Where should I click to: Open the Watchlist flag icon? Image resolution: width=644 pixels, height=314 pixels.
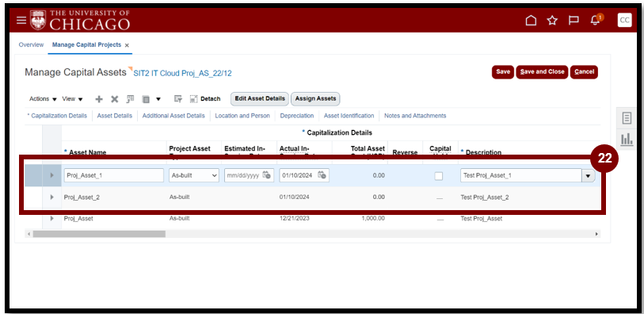(574, 21)
